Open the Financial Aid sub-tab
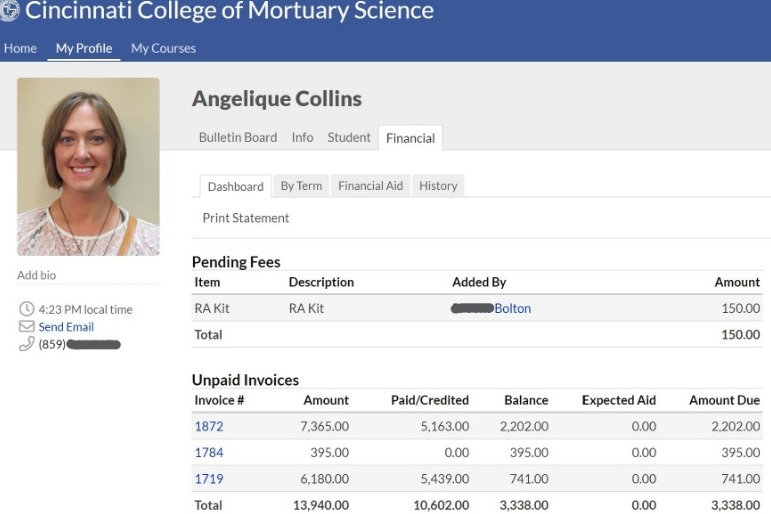771x514 pixels. [371, 186]
